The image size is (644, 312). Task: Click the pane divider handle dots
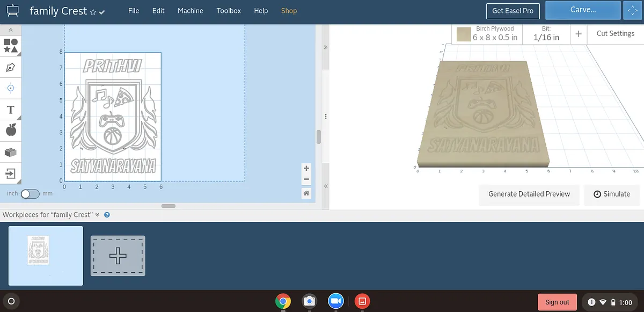[x=325, y=117]
